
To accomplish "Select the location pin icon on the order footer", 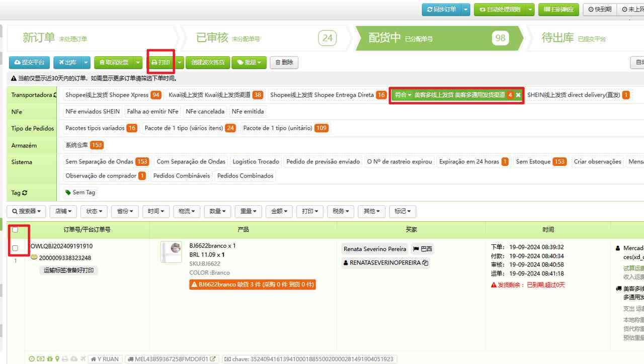I will [57, 358].
